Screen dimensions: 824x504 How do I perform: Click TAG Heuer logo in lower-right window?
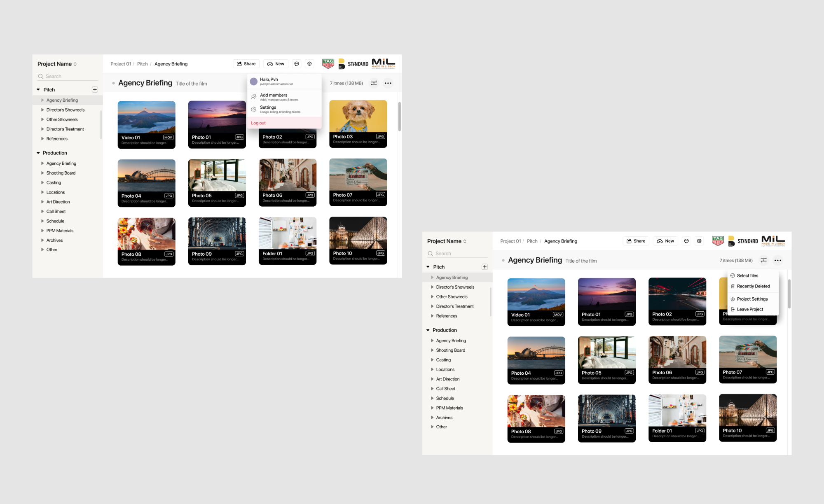pos(718,241)
